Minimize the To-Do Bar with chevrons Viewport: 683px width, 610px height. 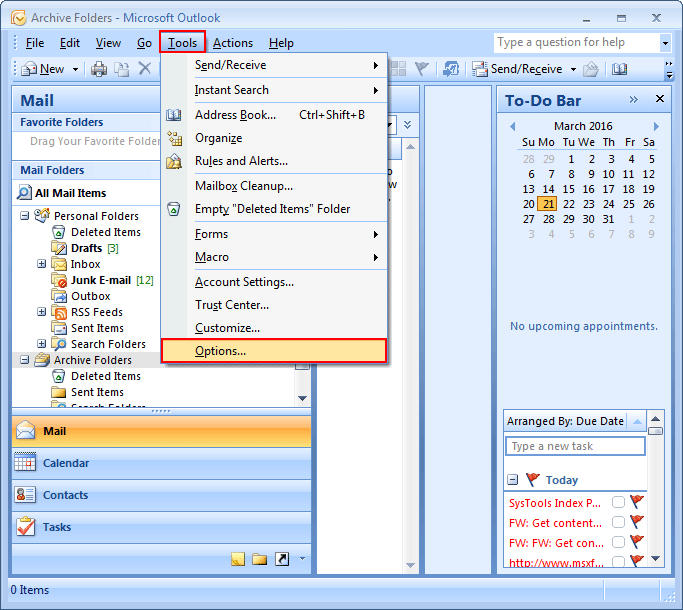(x=633, y=100)
